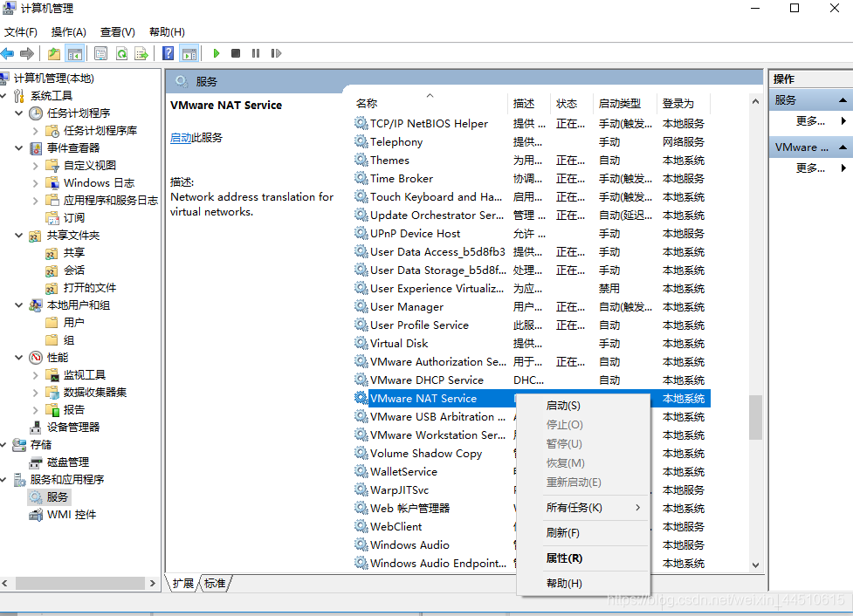Image resolution: width=853 pixels, height=616 pixels.
Task: Click the gear icon of Themes service
Action: (x=361, y=160)
